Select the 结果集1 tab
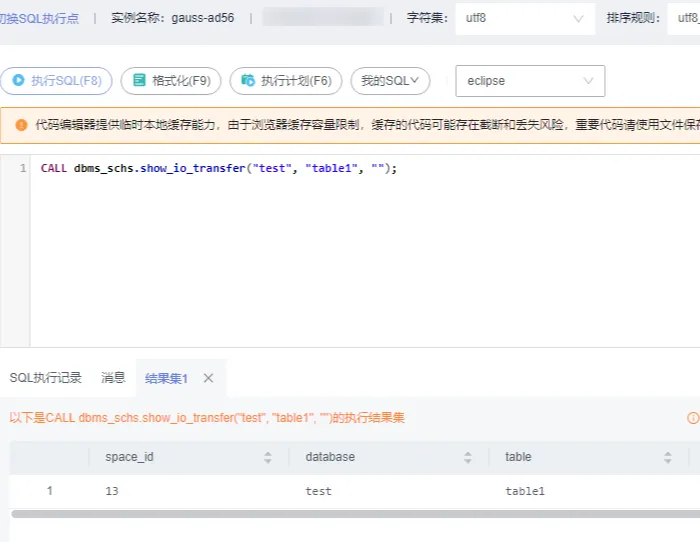Viewport: 700px width, 542px height. pos(166,379)
